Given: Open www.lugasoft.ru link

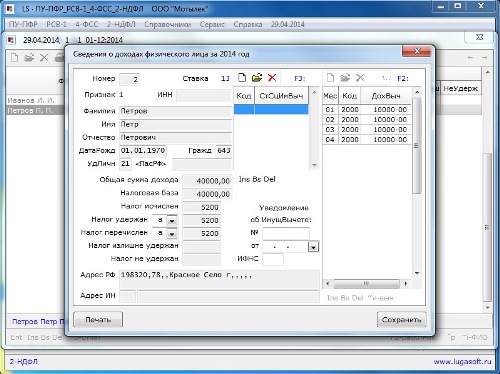Looking at the screenshot, I should tap(462, 361).
